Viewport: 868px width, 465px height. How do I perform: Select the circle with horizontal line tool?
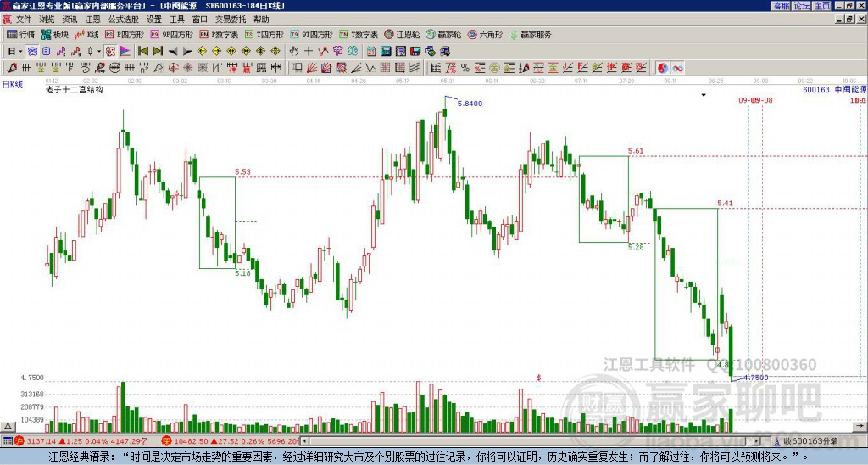114,68
